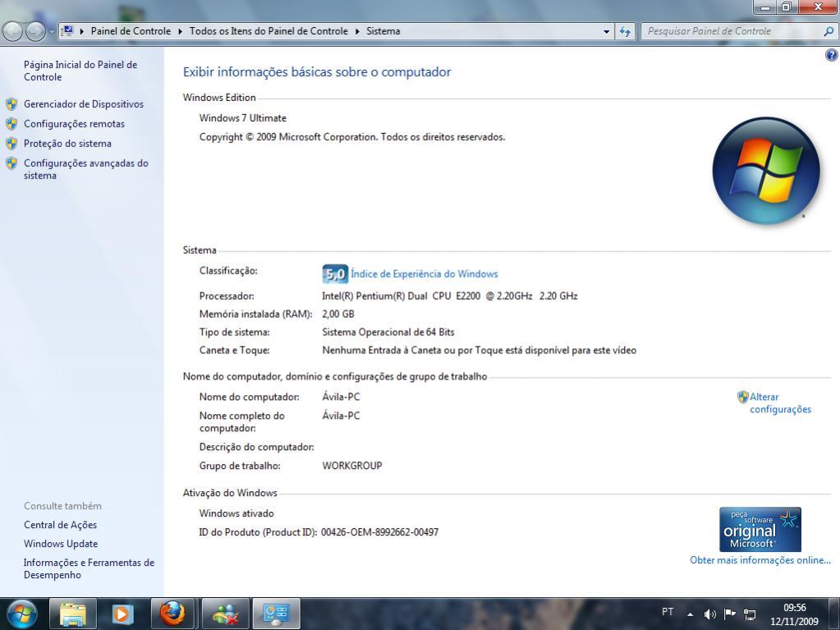840x630 pixels.
Task: Click the 5,0 classification score badge
Action: click(x=335, y=274)
